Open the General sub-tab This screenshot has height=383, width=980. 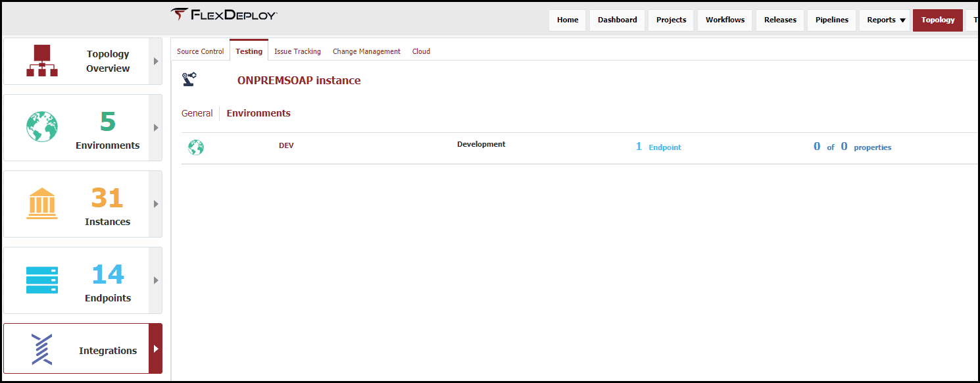click(x=197, y=113)
